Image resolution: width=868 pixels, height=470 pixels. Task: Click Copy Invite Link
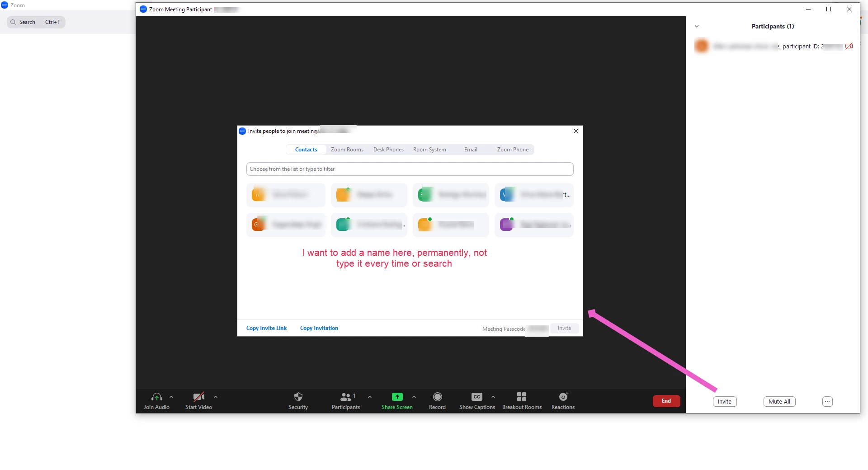coord(266,328)
